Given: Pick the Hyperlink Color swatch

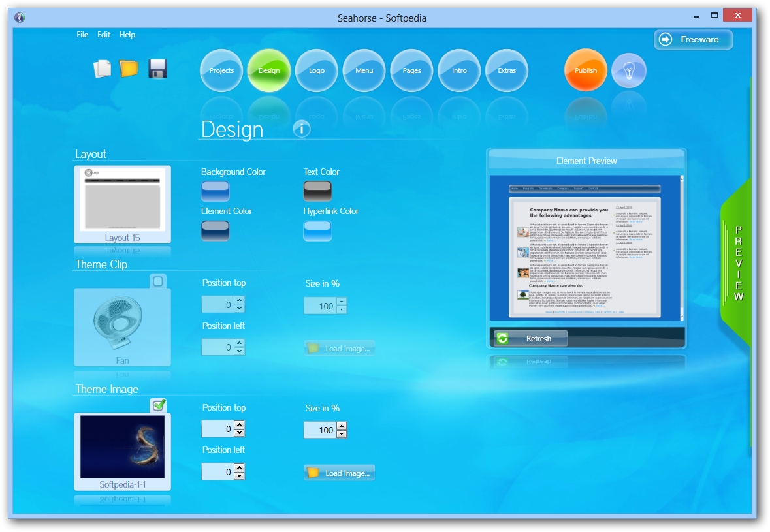Looking at the screenshot, I should coord(317,230).
